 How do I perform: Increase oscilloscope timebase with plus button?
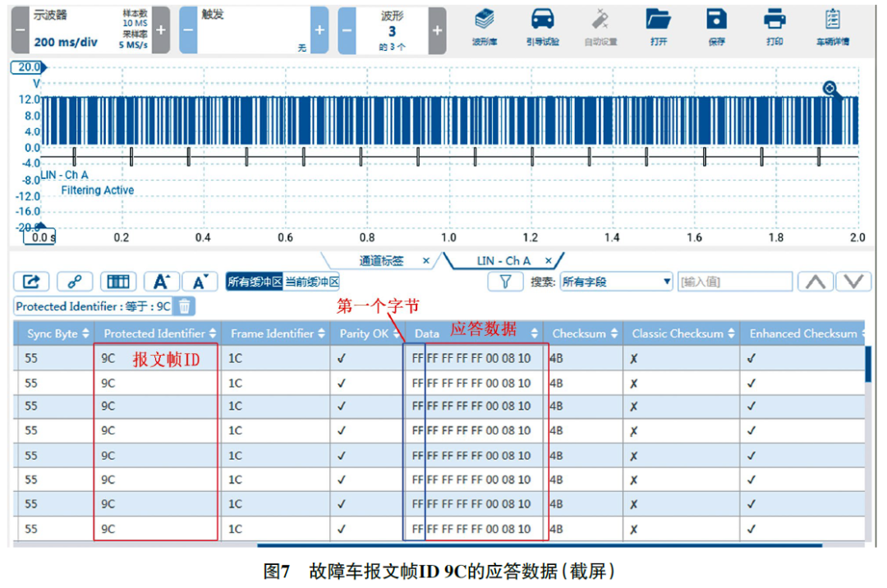(x=161, y=30)
